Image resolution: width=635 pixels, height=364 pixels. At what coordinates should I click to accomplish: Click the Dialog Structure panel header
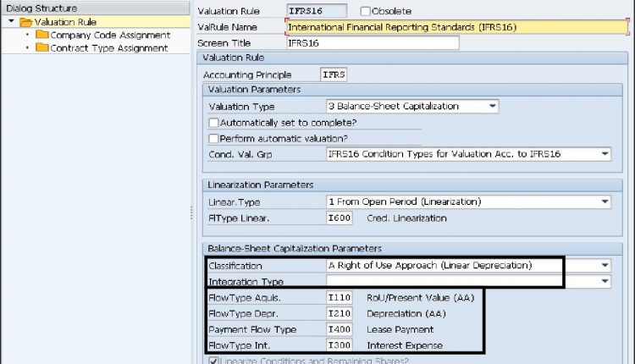(x=96, y=8)
